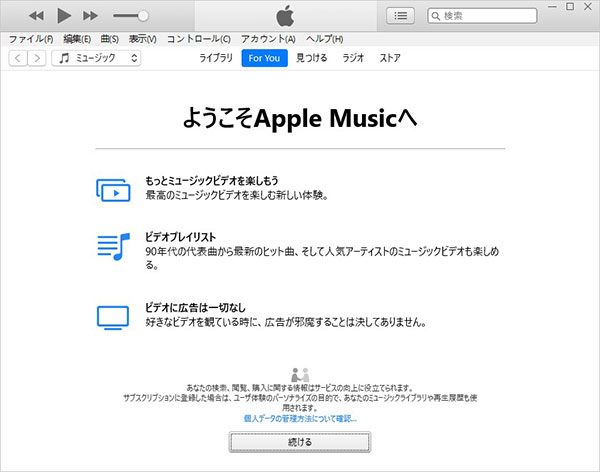Maximize the iTunes window
Image resolution: width=600 pixels, height=472 pixels.
[570, 7]
